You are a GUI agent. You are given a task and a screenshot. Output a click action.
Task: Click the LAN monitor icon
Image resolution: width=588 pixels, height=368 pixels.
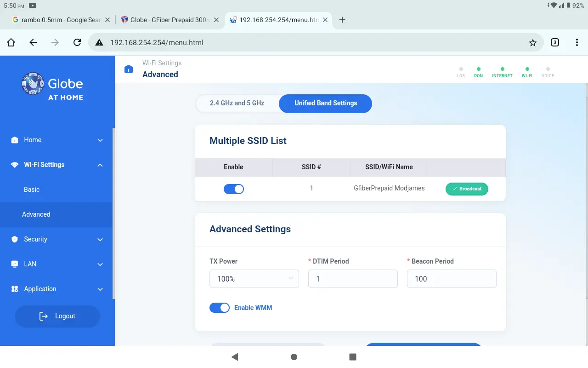coord(15,264)
